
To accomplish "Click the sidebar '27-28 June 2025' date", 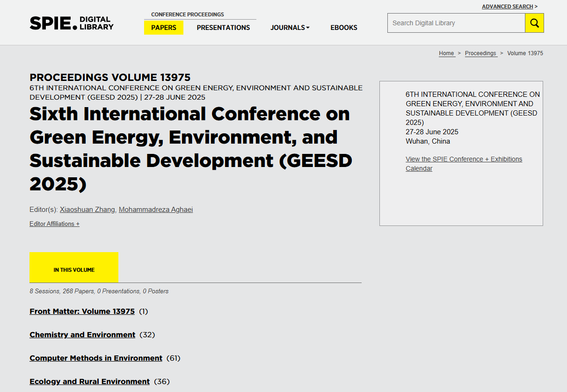I will (x=432, y=132).
